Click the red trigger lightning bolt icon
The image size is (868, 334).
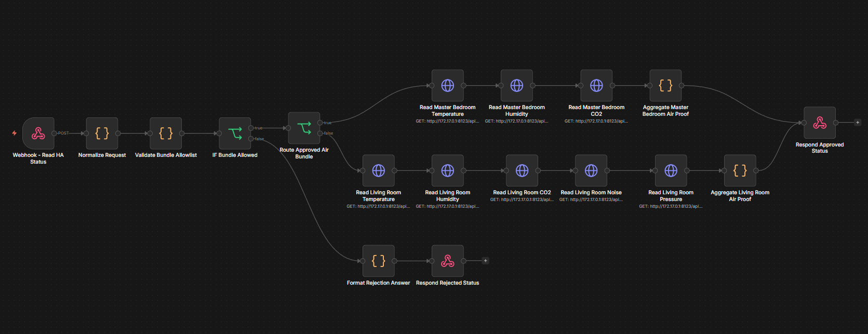pyautogui.click(x=15, y=133)
